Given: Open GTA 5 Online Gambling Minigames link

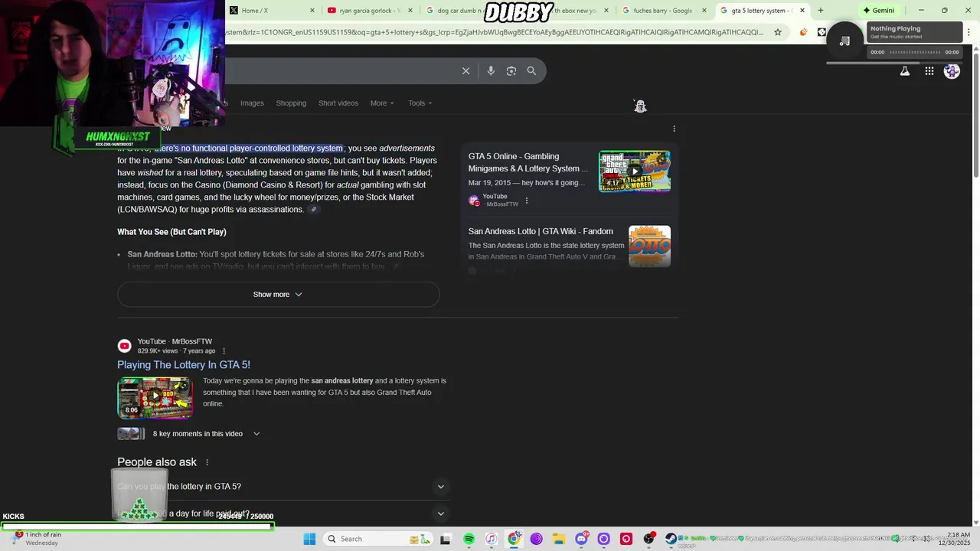Looking at the screenshot, I should pos(528,162).
